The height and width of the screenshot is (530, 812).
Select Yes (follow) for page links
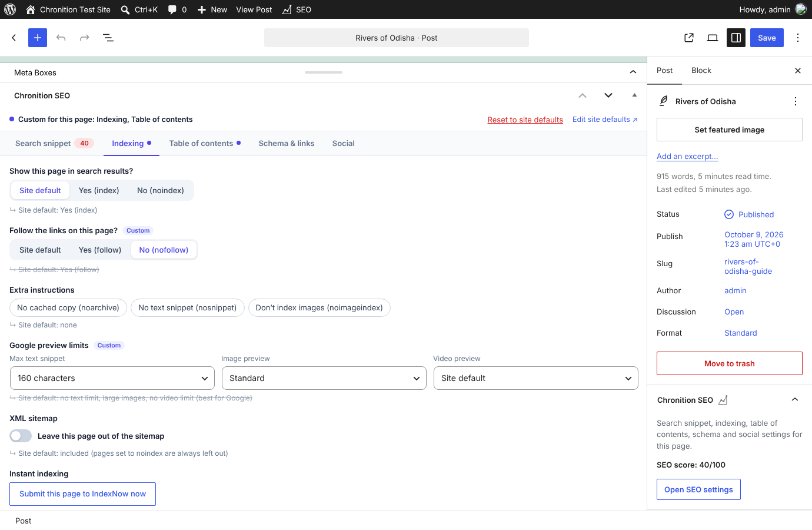(100, 250)
